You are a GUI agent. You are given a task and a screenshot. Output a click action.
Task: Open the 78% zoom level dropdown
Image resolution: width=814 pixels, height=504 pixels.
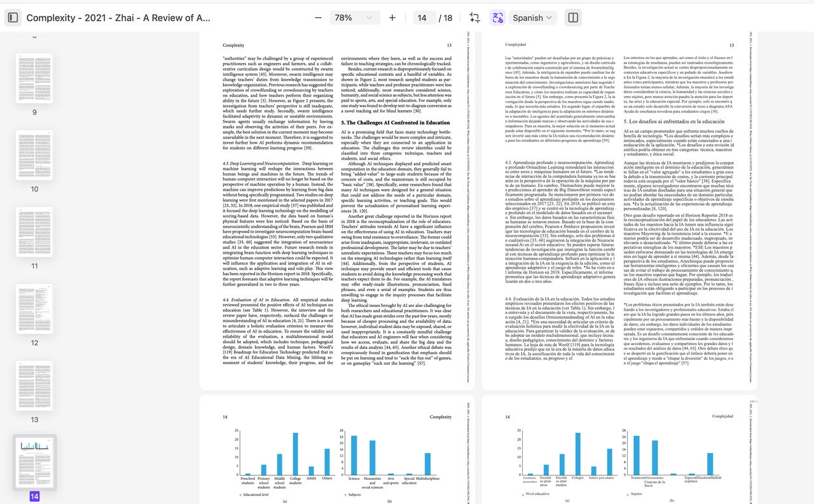tap(355, 18)
